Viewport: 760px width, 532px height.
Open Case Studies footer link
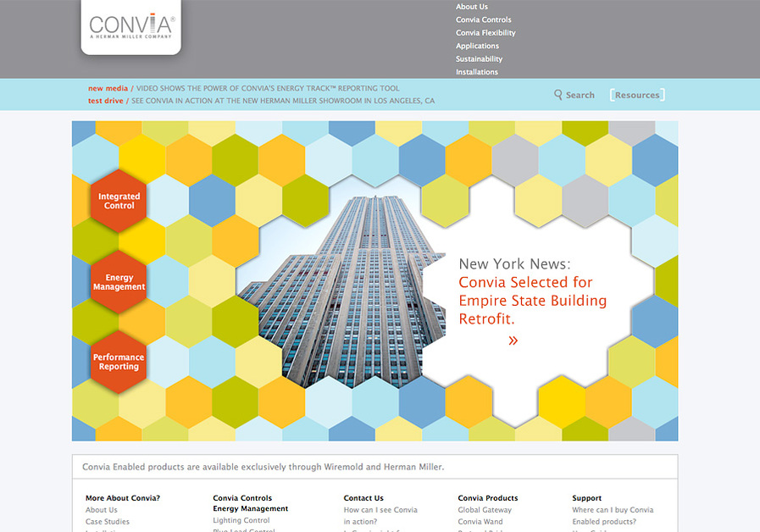107,522
